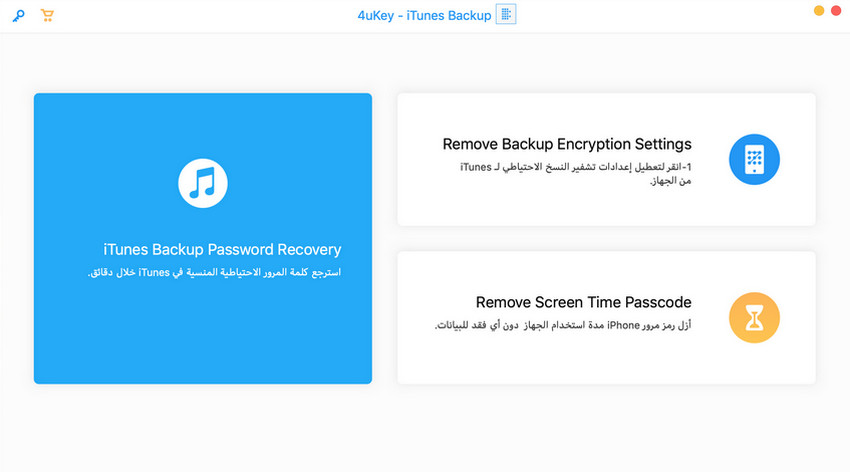This screenshot has height=472, width=850.
Task: Click the word iPhone in passcode description
Action: (x=623, y=325)
